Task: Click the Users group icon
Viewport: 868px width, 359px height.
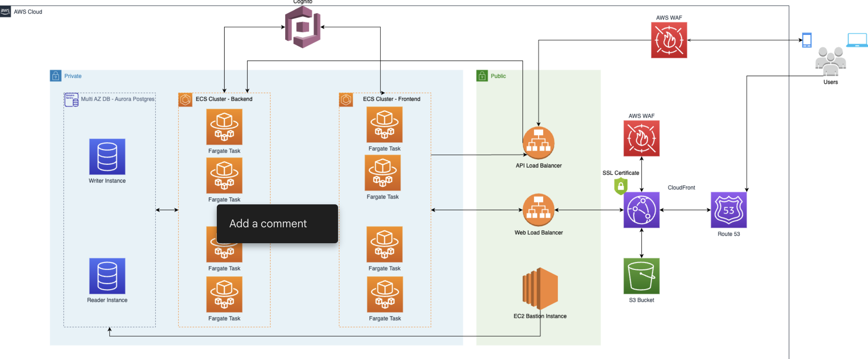Action: 831,61
